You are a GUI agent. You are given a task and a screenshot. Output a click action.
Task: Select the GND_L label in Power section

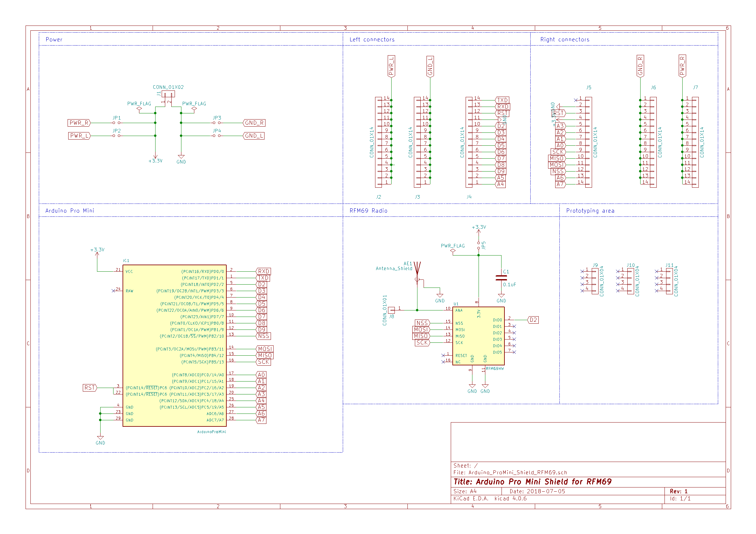254,136
